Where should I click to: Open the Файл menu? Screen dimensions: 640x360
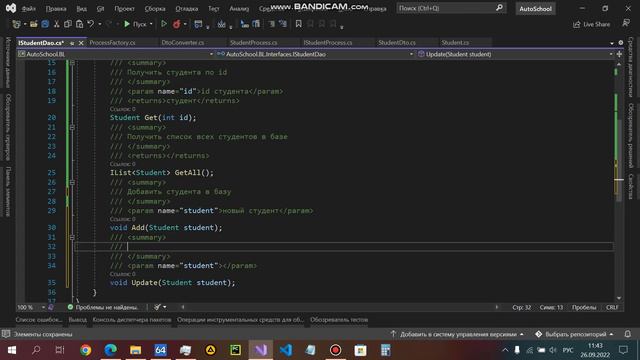(28, 8)
